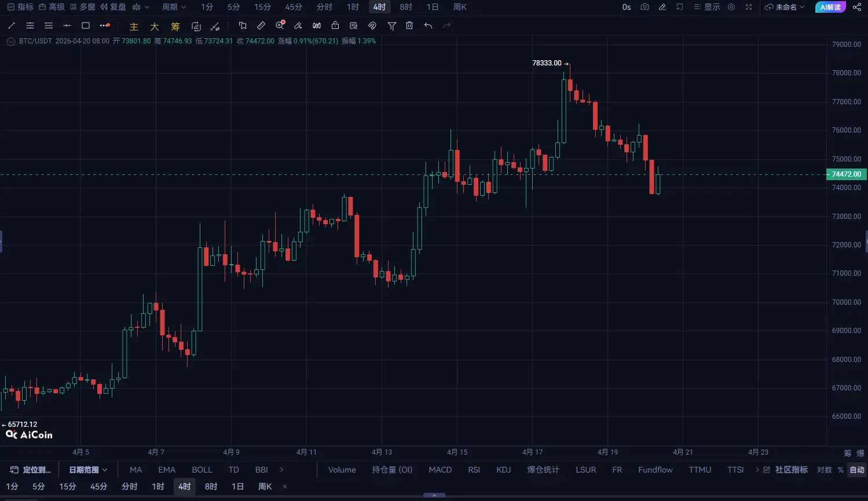Click the 74472.00 current price label
The height and width of the screenshot is (501, 868).
(846, 174)
